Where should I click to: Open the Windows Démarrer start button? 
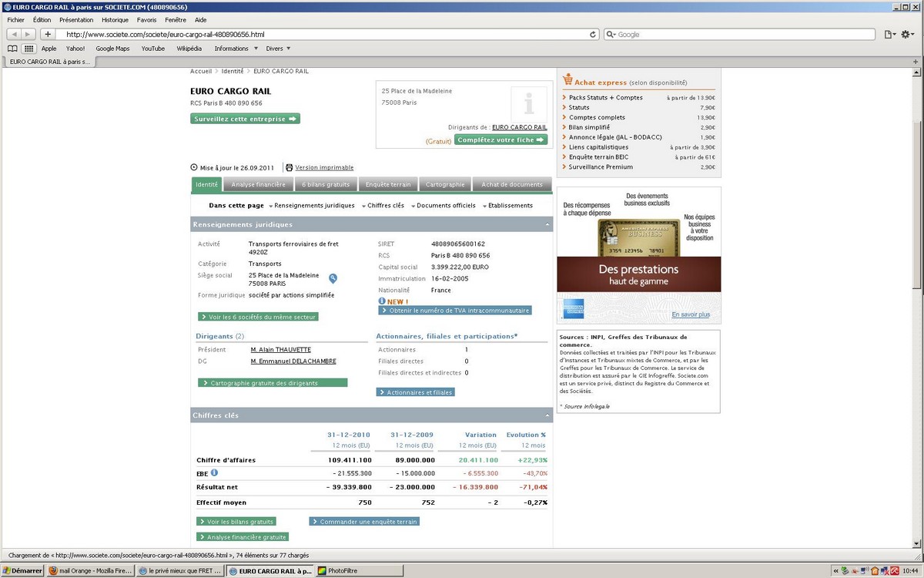tap(22, 571)
